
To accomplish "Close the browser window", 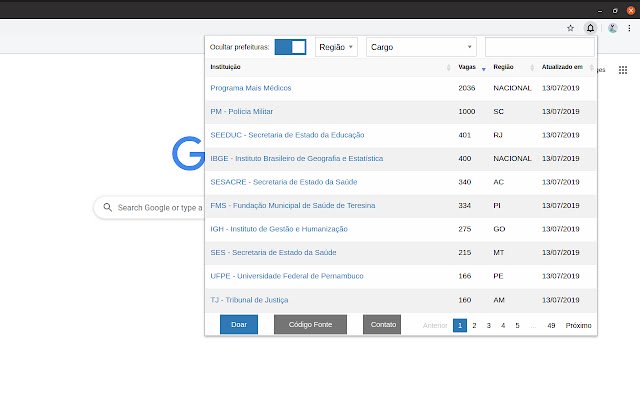I will (631, 11).
